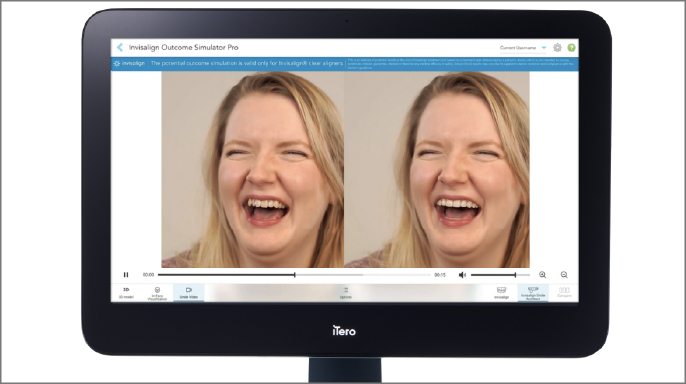Open the Options menu
The width and height of the screenshot is (686, 384).
pyautogui.click(x=346, y=293)
